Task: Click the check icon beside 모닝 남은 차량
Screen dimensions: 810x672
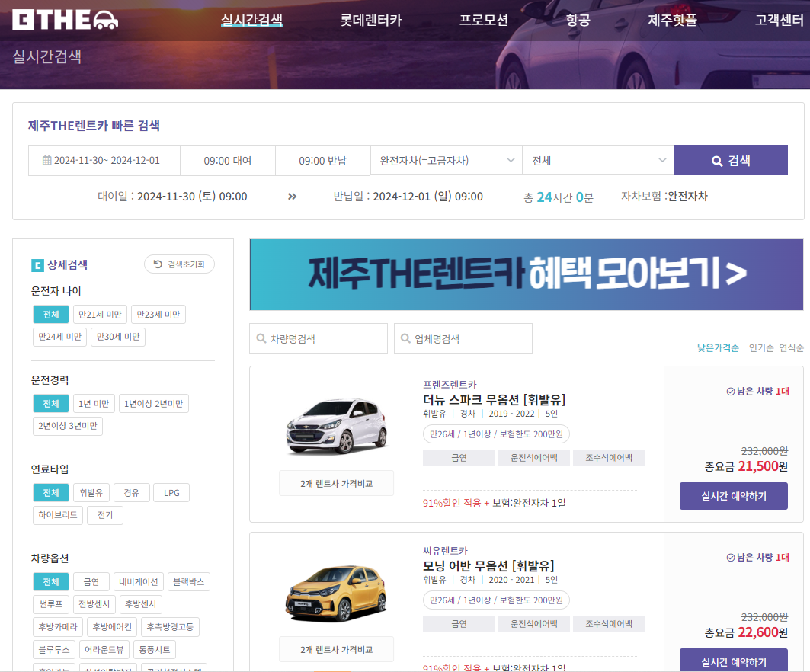Action: click(731, 557)
